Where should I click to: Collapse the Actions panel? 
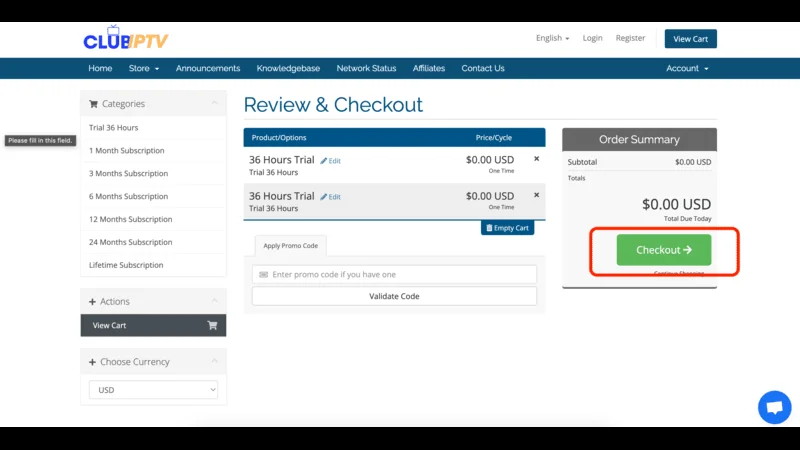pyautogui.click(x=214, y=301)
